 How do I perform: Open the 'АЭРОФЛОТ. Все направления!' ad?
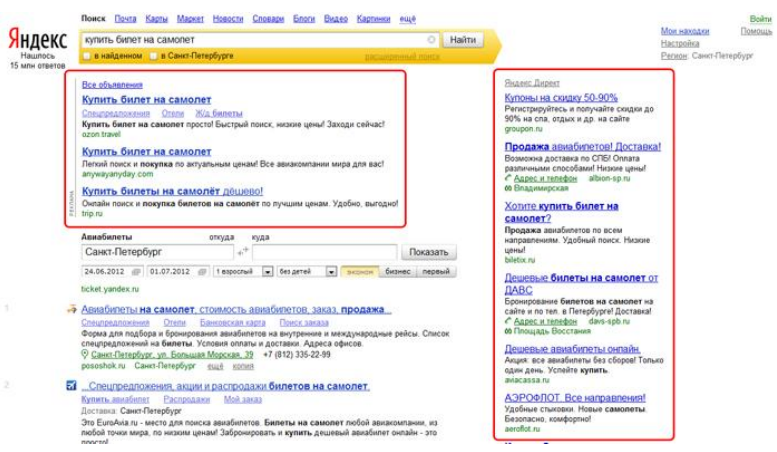[x=575, y=398]
